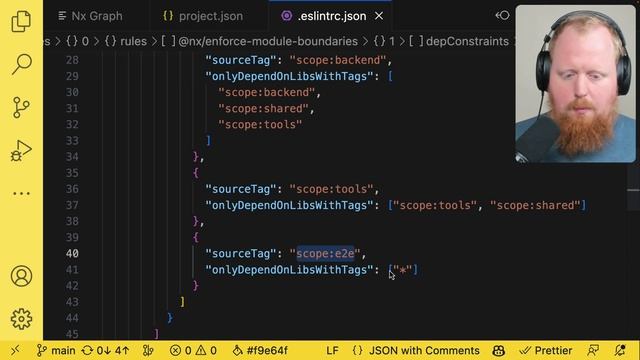
Task: Open the Copilot status icon
Action: click(x=499, y=351)
